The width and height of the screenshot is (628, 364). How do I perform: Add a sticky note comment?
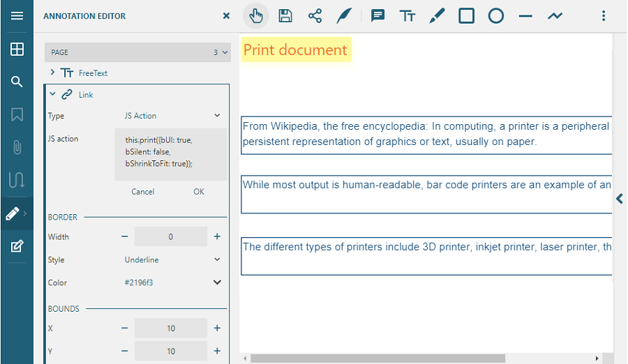[x=377, y=16]
